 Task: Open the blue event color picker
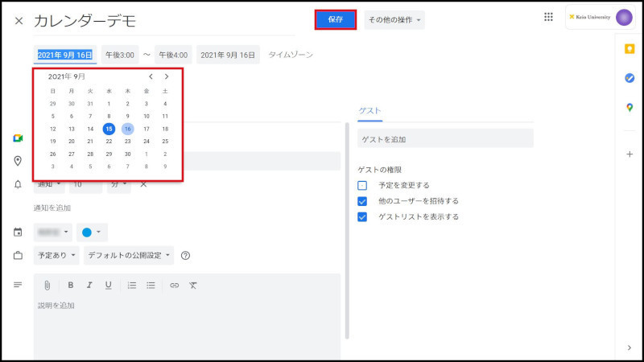(x=92, y=232)
